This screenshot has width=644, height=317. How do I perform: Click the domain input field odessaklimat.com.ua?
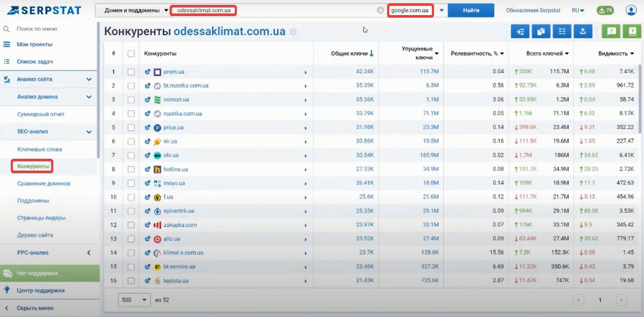pos(275,11)
